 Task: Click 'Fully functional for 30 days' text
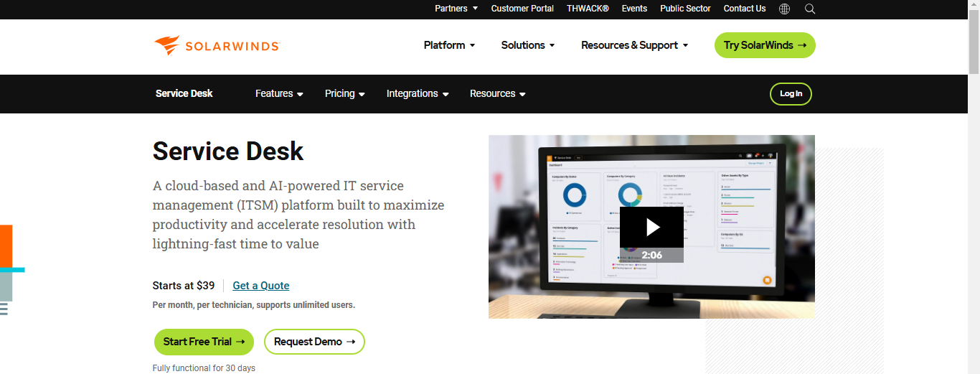(x=204, y=368)
